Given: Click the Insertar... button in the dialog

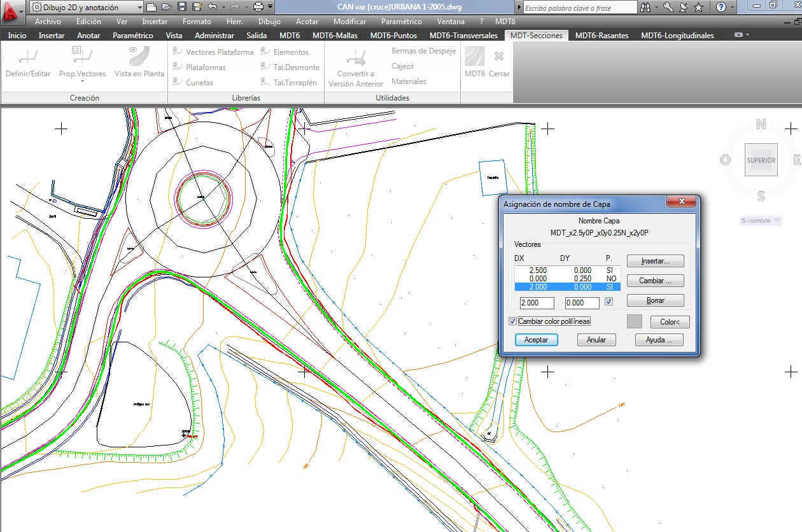Looking at the screenshot, I should 655,262.
